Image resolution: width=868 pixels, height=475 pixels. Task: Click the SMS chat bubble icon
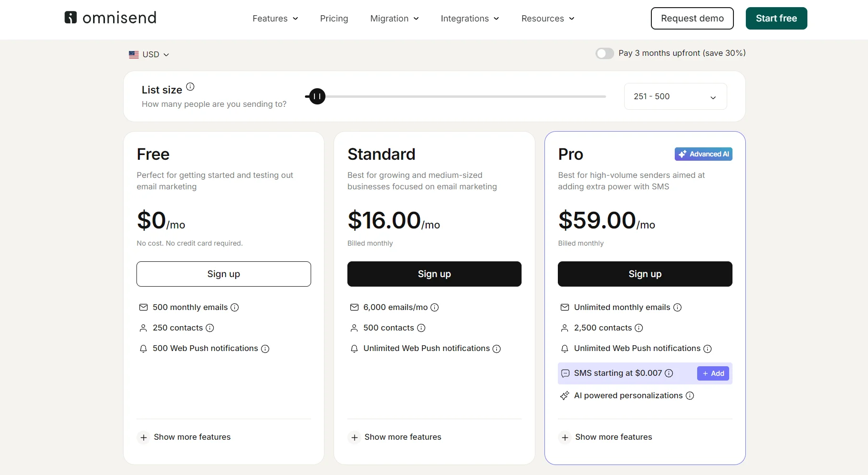tap(565, 373)
